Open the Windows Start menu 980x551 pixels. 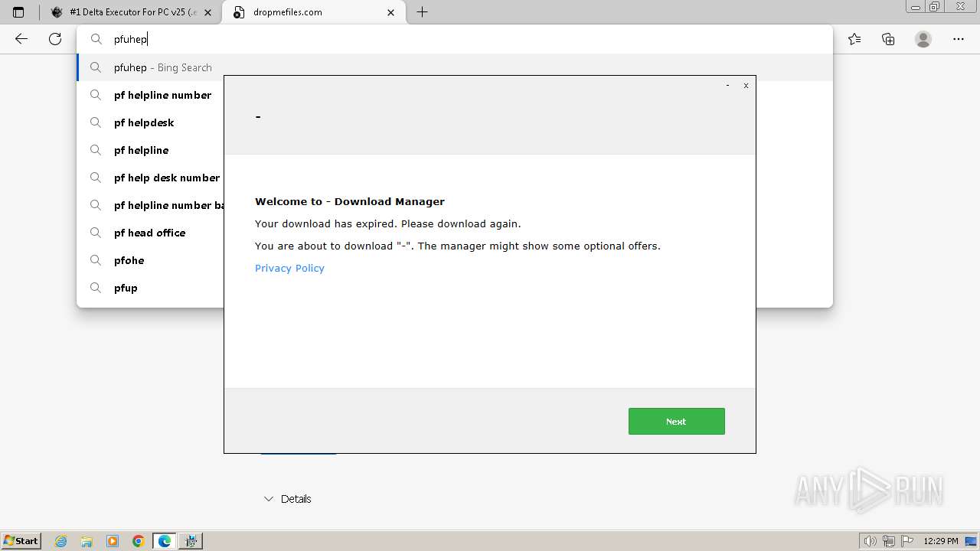[21, 541]
